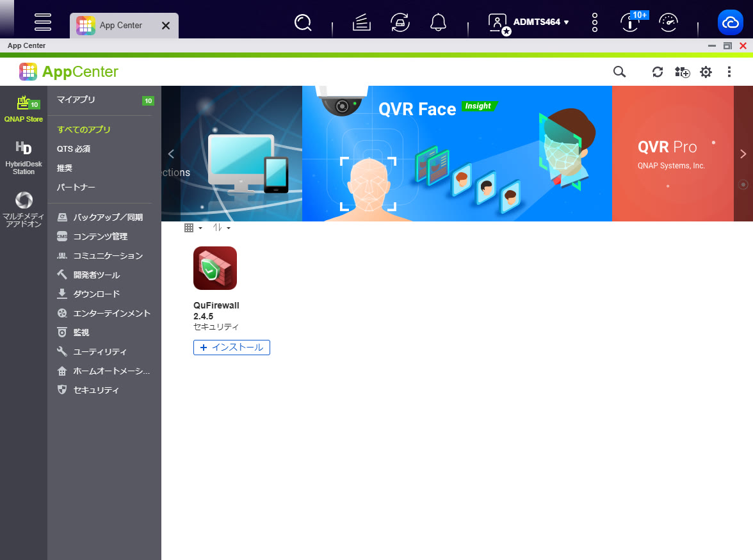Open コミュニケーション category
Screen dimensions: 753x560
(x=100, y=256)
